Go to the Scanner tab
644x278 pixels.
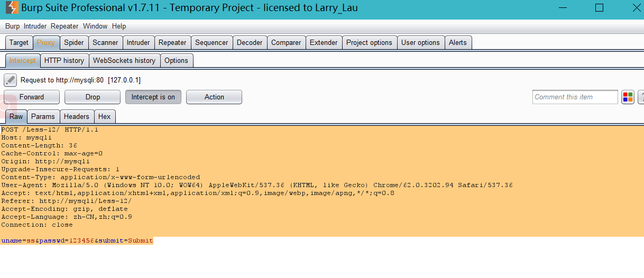[x=105, y=43]
